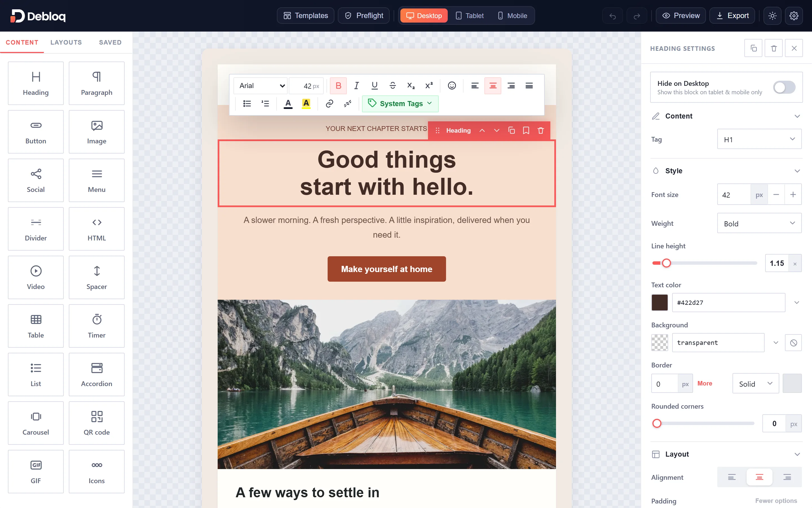Switch to Mobile view
812x508 pixels.
pos(512,16)
